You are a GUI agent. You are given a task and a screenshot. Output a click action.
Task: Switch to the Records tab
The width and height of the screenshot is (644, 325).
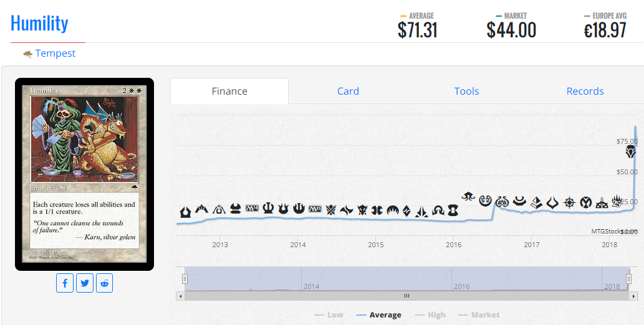coord(585,91)
